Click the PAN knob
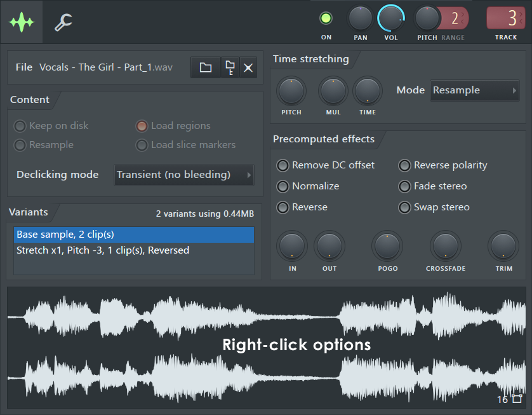 [361, 18]
